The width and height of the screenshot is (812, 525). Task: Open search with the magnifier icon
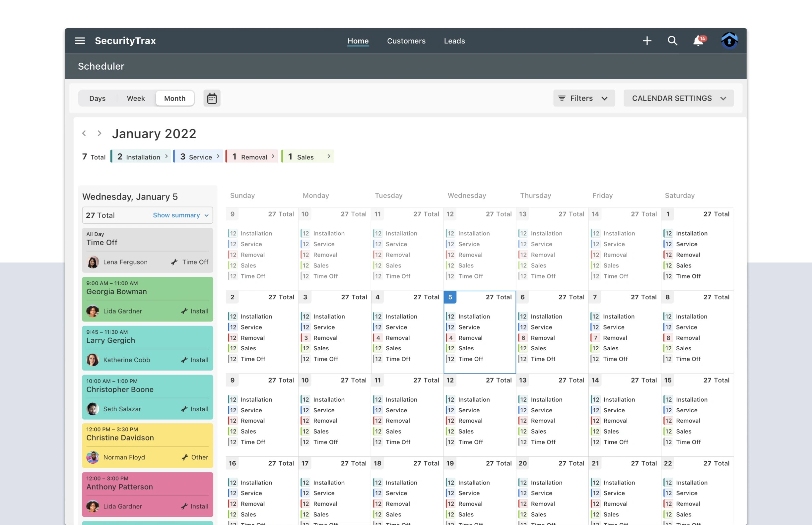(672, 40)
